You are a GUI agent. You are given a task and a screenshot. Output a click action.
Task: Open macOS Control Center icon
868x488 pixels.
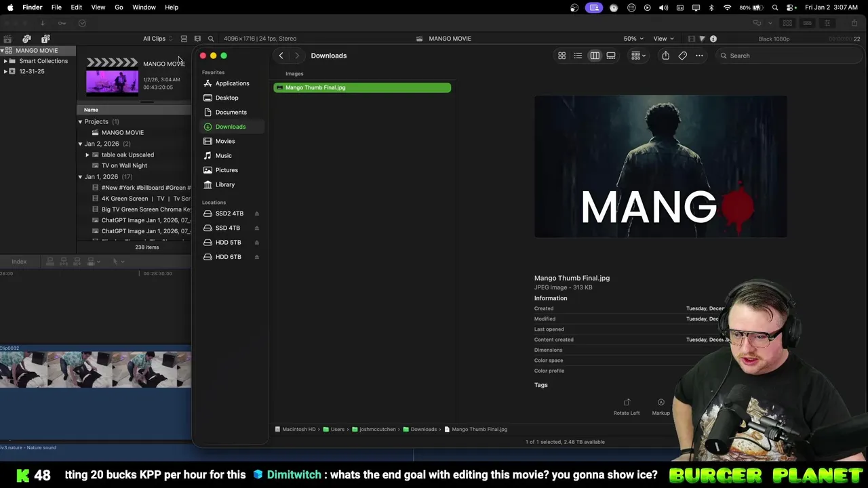click(x=791, y=7)
